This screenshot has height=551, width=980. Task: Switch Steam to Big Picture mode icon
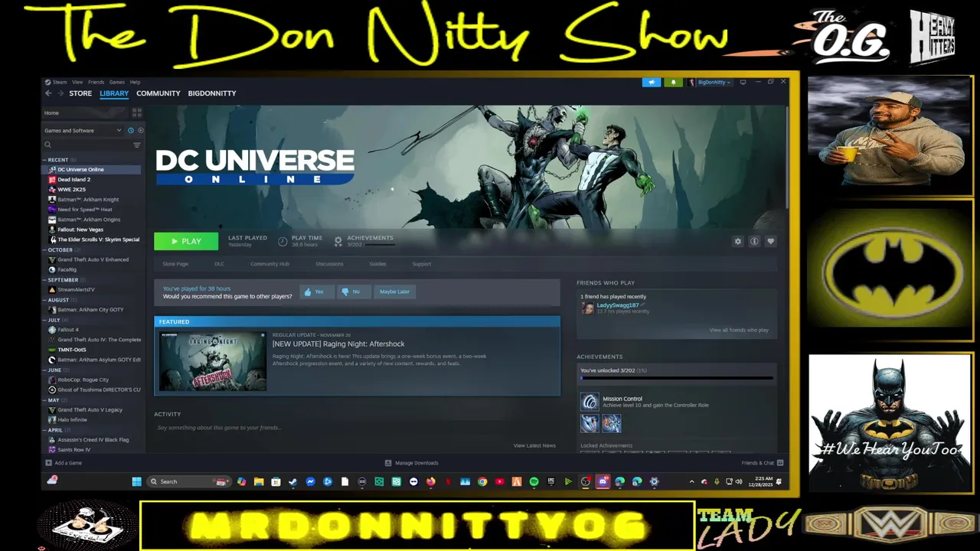click(743, 82)
